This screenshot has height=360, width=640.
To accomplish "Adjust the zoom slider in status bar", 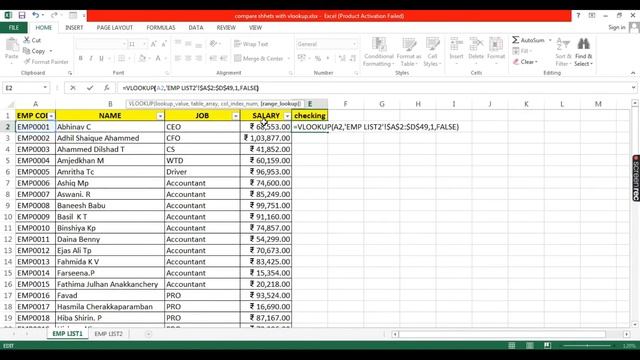I will pyautogui.click(x=587, y=346).
